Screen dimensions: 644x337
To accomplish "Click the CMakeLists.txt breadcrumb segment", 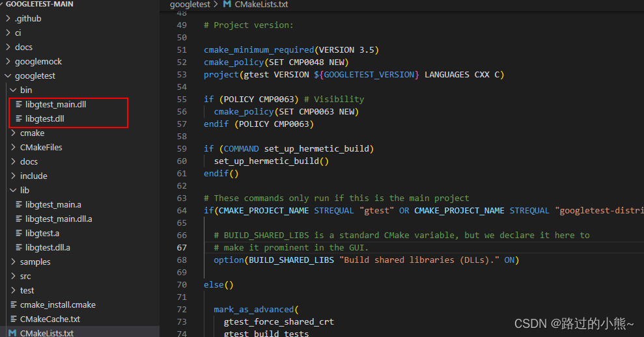I will pos(261,4).
